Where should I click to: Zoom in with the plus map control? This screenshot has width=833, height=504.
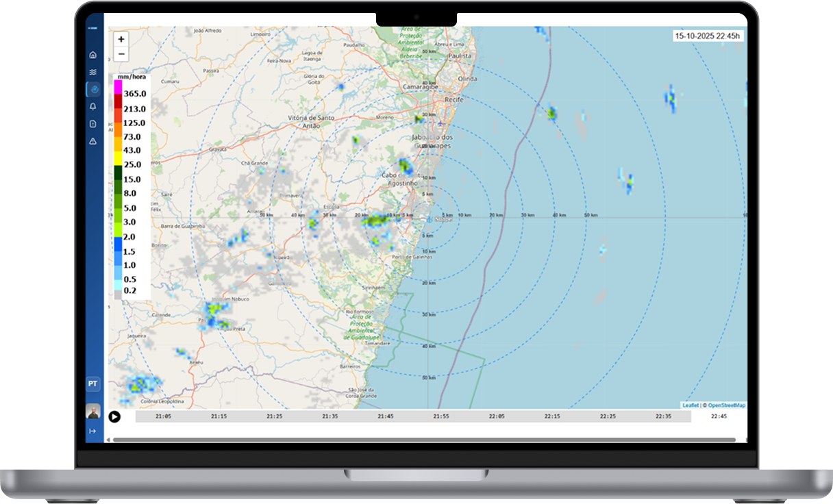pyautogui.click(x=121, y=39)
